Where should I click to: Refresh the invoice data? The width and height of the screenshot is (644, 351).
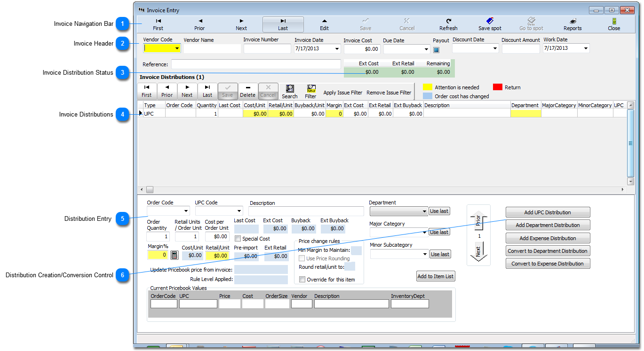(x=448, y=24)
